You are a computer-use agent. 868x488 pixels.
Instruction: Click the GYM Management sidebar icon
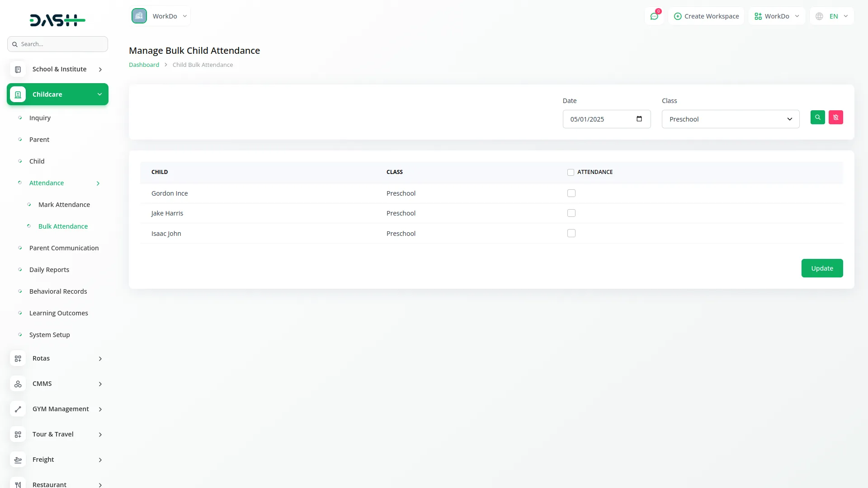coord(18,409)
